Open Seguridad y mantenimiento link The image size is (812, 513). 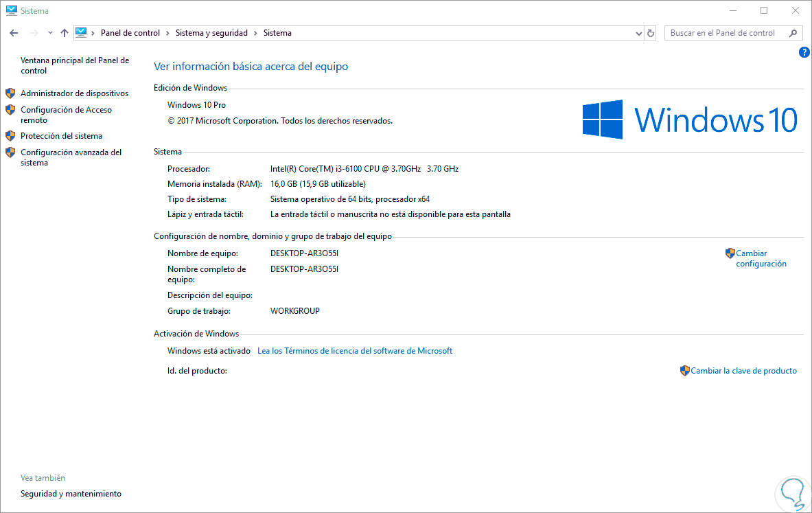coord(71,494)
